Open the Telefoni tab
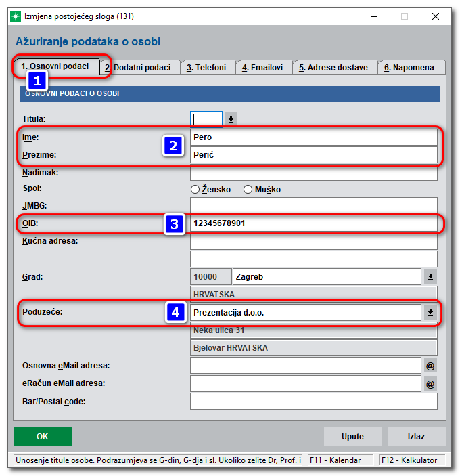The width and height of the screenshot is (460, 476). tap(210, 68)
